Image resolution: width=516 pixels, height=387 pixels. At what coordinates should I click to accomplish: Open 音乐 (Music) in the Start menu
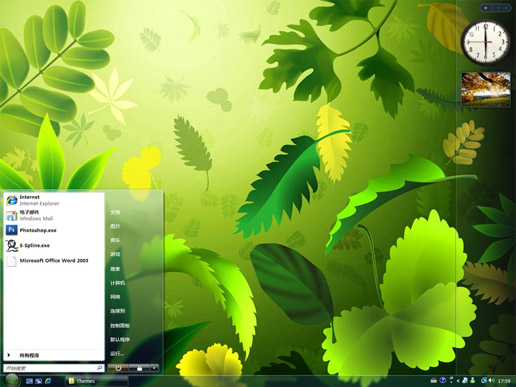pyautogui.click(x=115, y=240)
